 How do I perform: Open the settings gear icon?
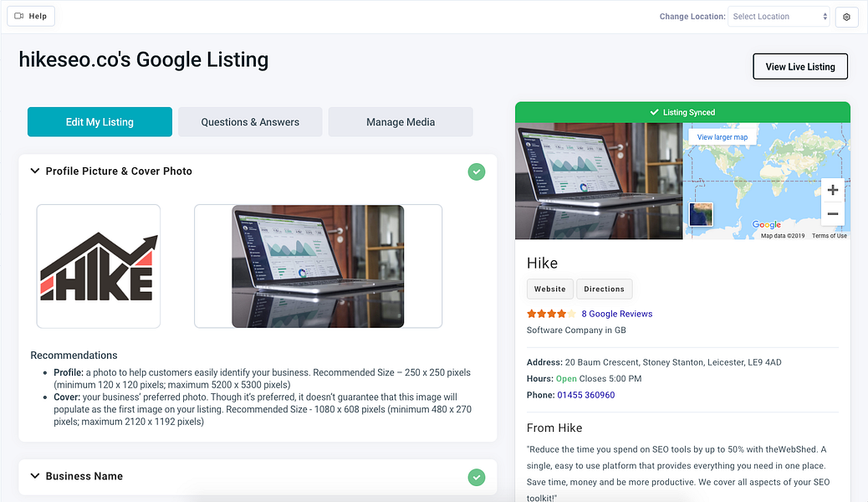(x=846, y=17)
